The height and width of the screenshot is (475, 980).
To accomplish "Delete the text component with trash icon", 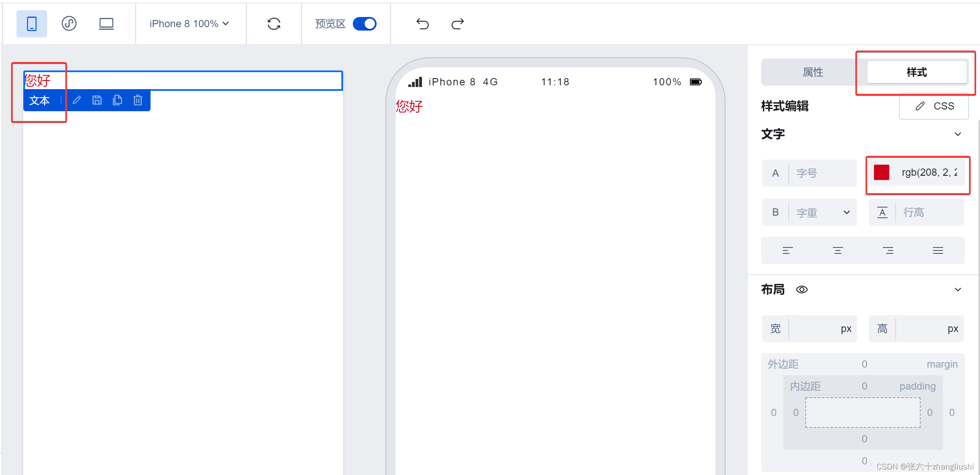I will [138, 100].
